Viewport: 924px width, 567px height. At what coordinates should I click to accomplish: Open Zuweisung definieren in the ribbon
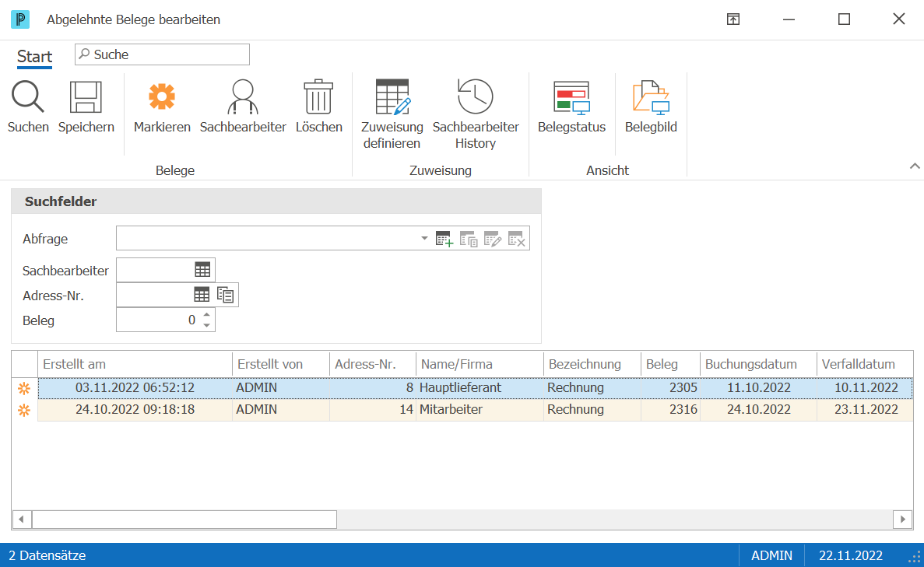tap(392, 97)
